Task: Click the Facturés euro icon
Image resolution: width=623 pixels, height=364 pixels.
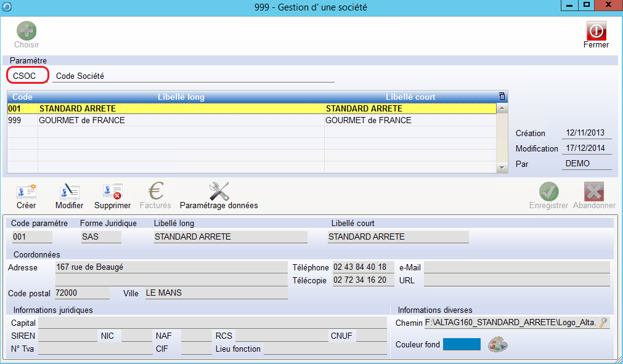Action: coord(155,192)
